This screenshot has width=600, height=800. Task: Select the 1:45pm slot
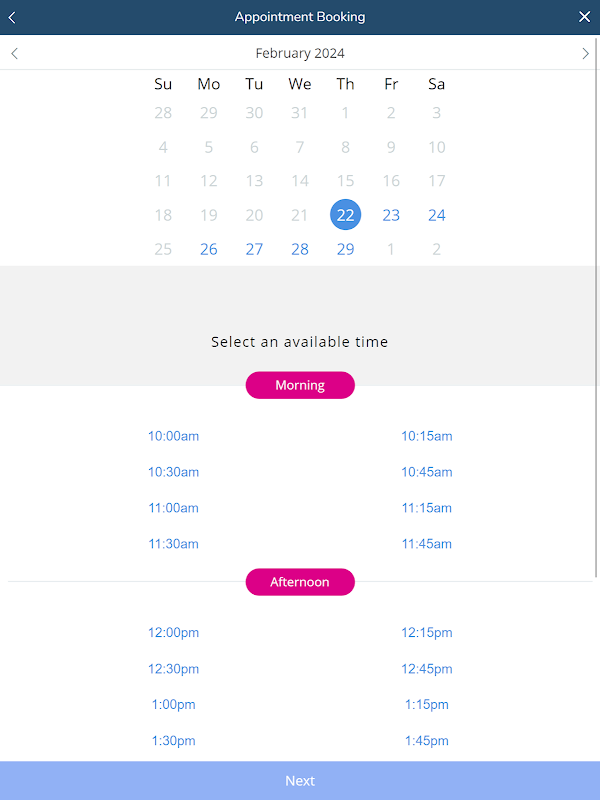(427, 741)
